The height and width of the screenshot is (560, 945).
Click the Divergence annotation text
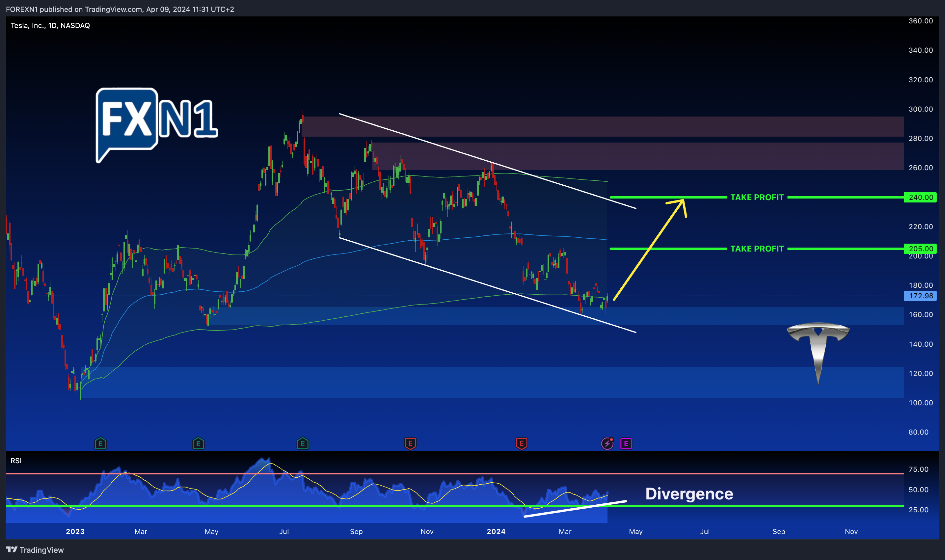[x=689, y=494]
